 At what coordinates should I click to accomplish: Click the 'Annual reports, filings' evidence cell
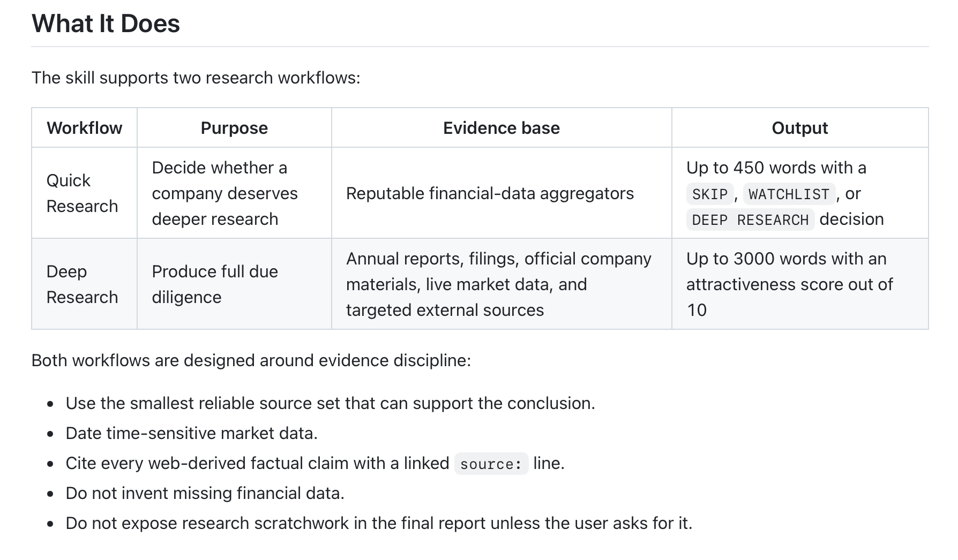pos(502,284)
